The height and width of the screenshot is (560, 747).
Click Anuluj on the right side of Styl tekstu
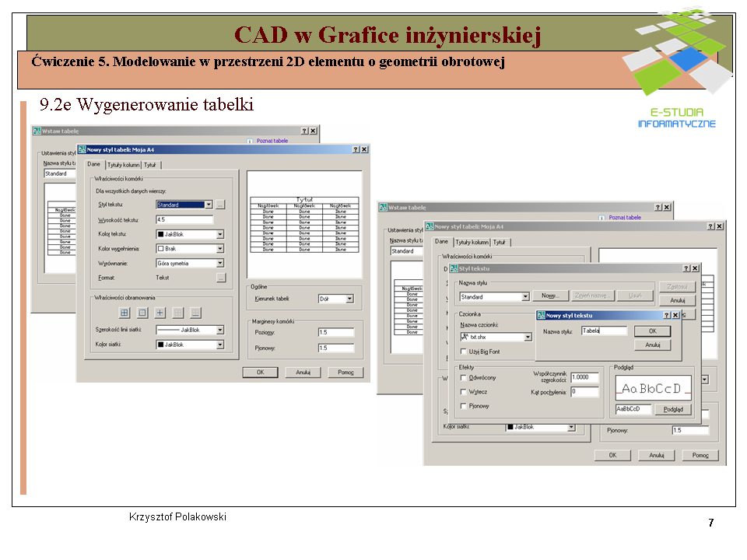coord(678,300)
